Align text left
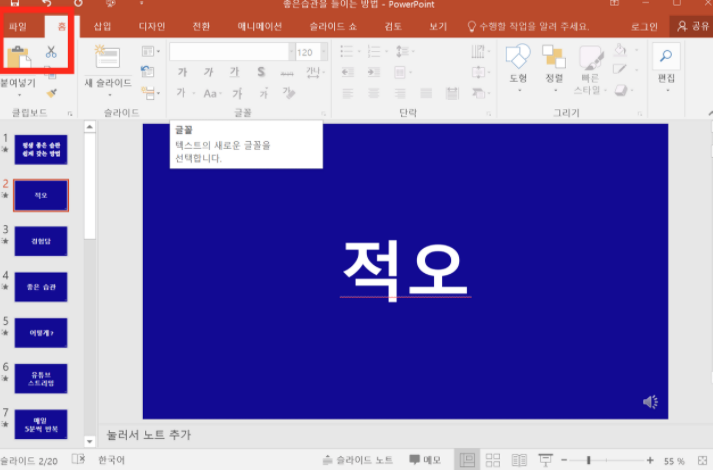713x470 pixels. click(x=347, y=93)
